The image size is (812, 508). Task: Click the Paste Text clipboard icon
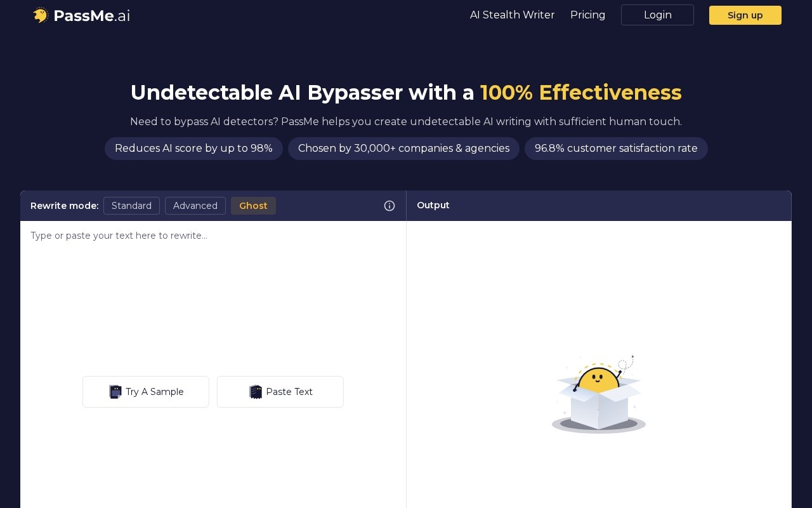(256, 392)
